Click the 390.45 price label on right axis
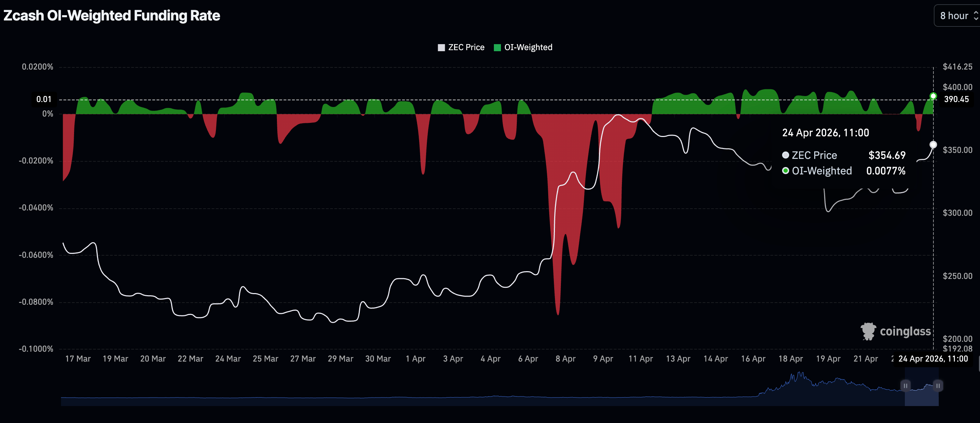 click(956, 99)
